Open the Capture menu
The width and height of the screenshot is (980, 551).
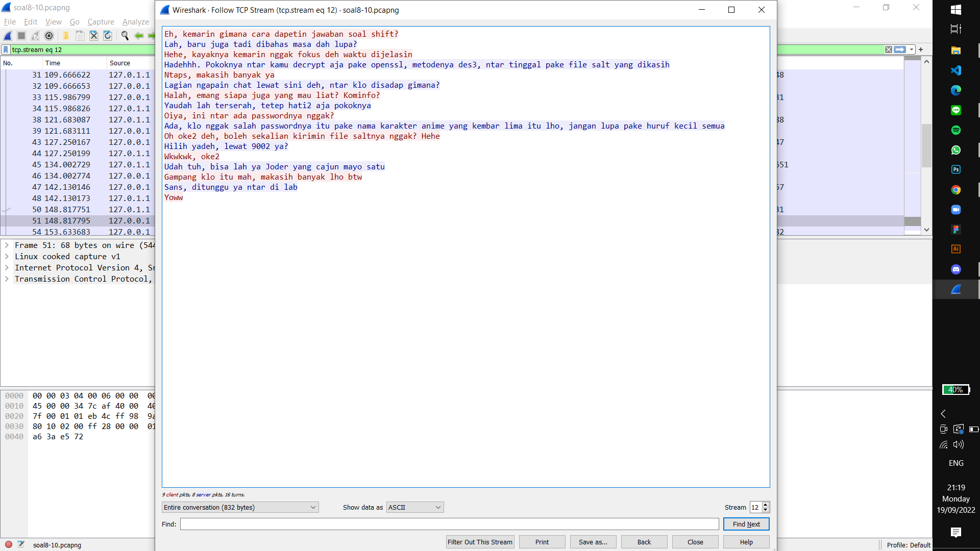pos(101,22)
